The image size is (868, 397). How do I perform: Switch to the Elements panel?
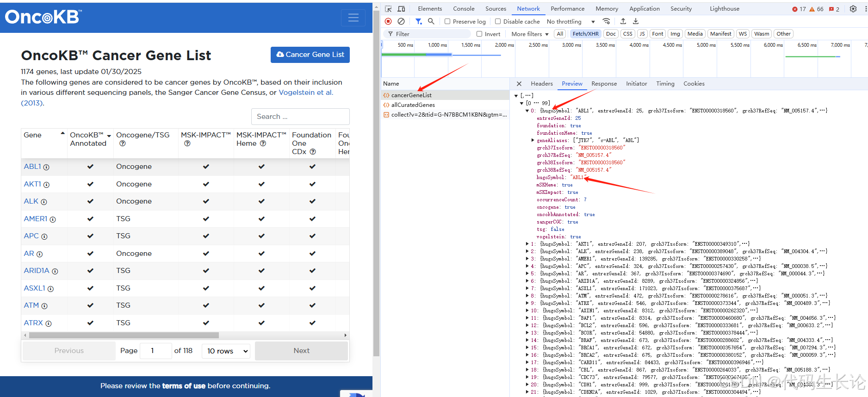click(430, 9)
